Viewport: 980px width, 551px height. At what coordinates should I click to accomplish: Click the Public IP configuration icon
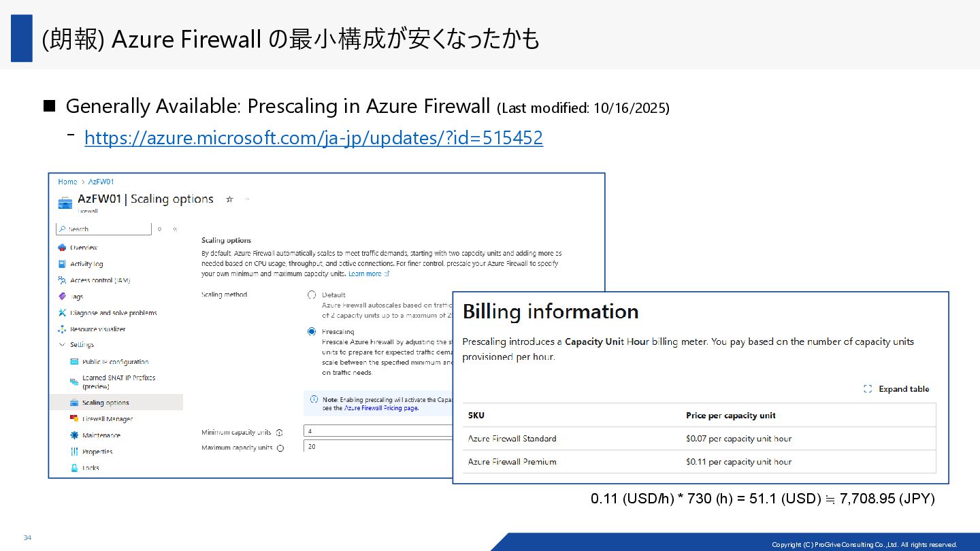coord(75,362)
